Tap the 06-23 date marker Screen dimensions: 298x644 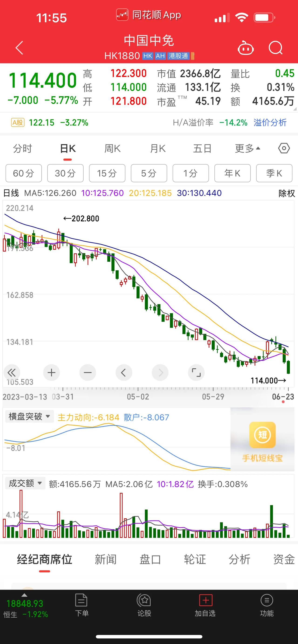coord(283,397)
